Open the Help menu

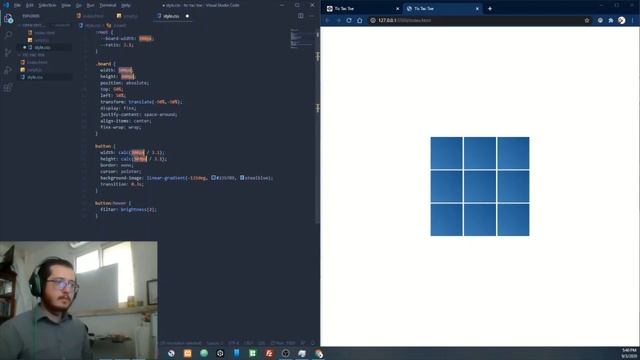click(x=126, y=5)
